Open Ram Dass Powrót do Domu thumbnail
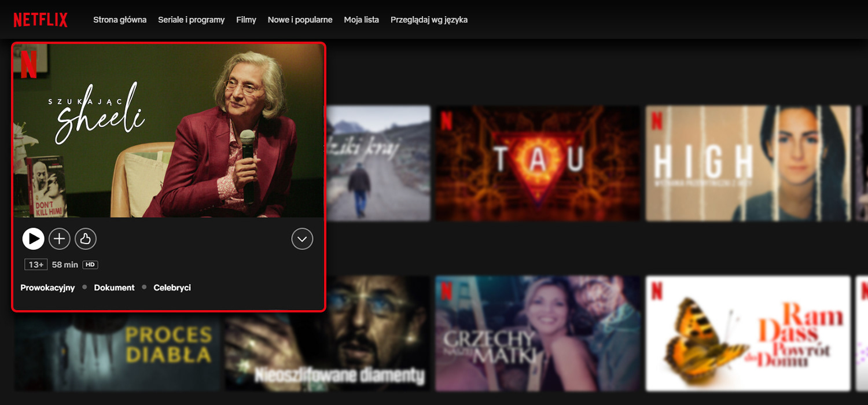This screenshot has height=405, width=868. coord(748,333)
